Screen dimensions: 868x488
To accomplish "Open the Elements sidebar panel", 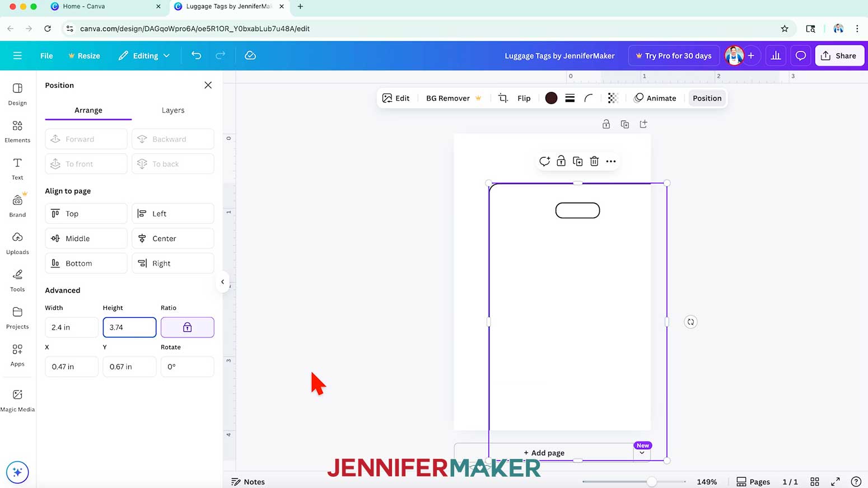I will click(x=17, y=132).
